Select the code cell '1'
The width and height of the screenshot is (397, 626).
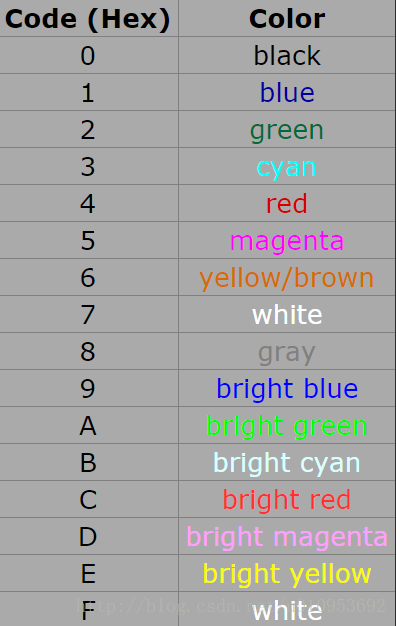click(89, 92)
